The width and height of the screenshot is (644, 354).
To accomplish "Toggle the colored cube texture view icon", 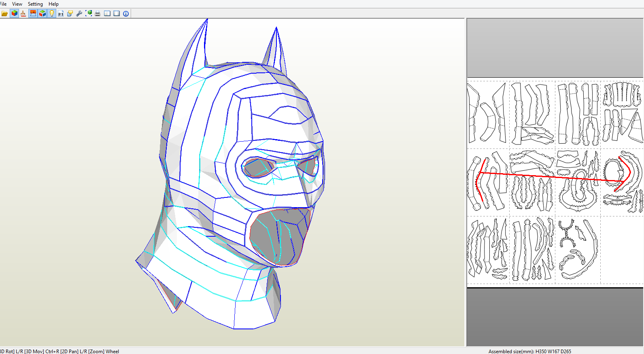I will 15,13.
